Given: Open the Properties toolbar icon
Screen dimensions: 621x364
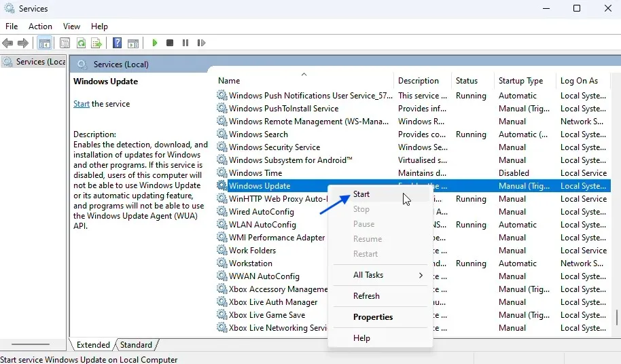Looking at the screenshot, I should point(65,43).
